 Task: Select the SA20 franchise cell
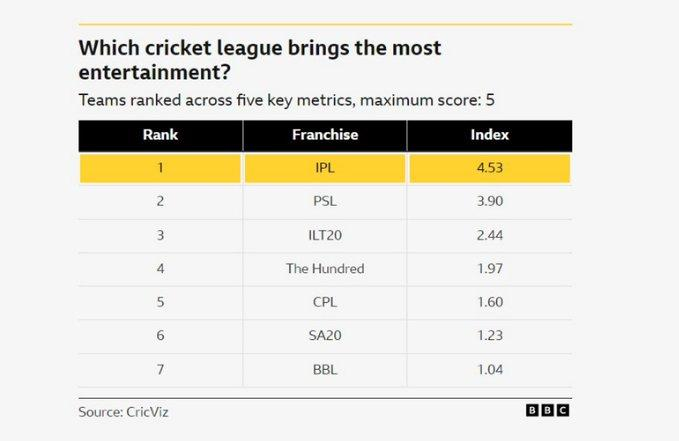324,337
